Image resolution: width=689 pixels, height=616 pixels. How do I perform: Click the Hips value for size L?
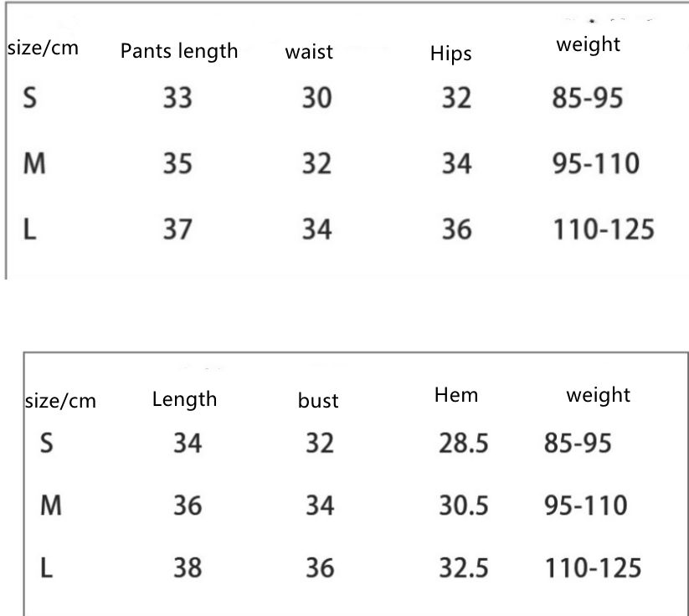(x=457, y=228)
